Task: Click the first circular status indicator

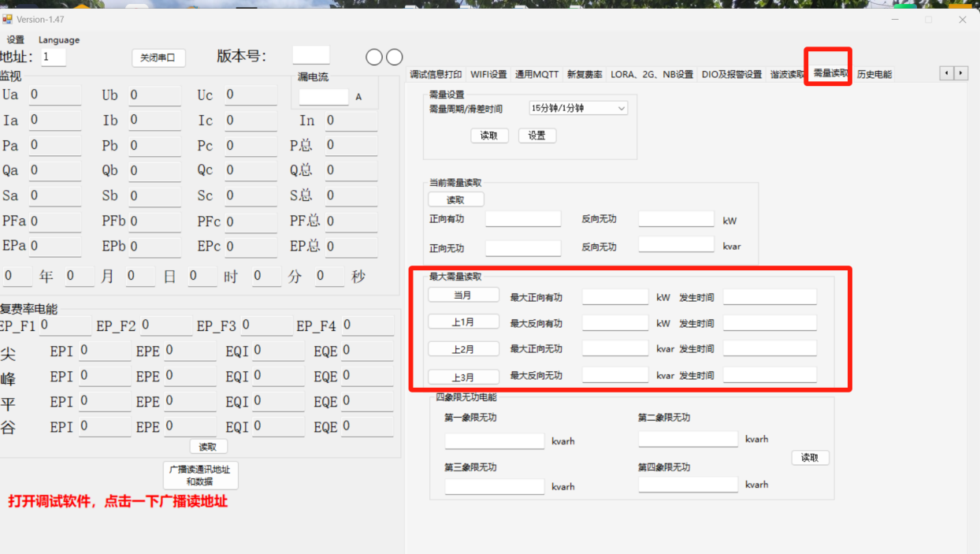Action: tap(374, 57)
